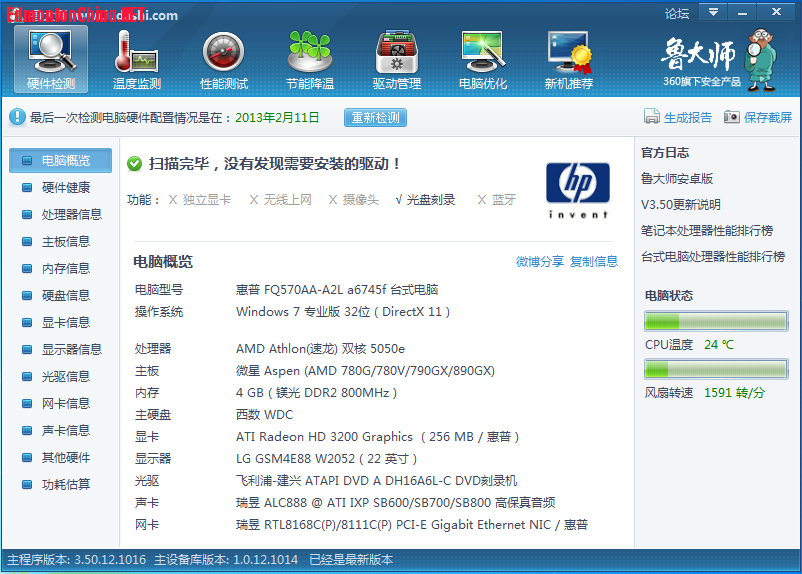Click the 已经是最新版本 status text

click(x=351, y=560)
